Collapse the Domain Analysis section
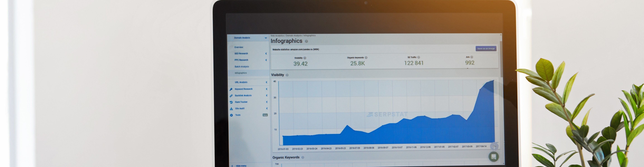 266,38
